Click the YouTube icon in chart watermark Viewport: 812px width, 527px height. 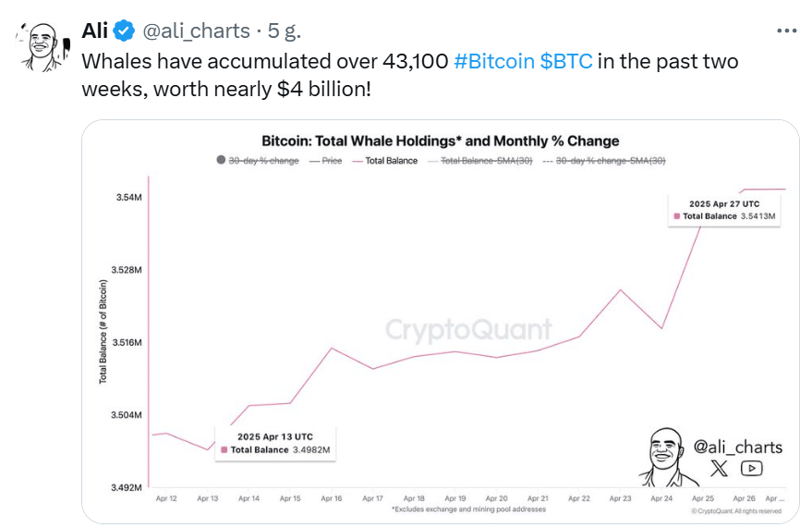pyautogui.click(x=752, y=468)
